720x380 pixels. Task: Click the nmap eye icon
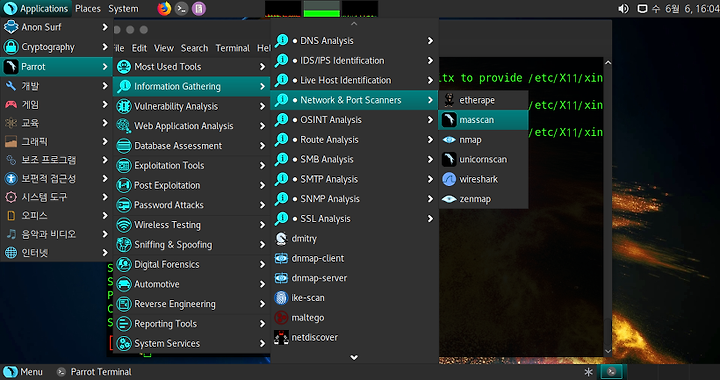[x=449, y=140]
